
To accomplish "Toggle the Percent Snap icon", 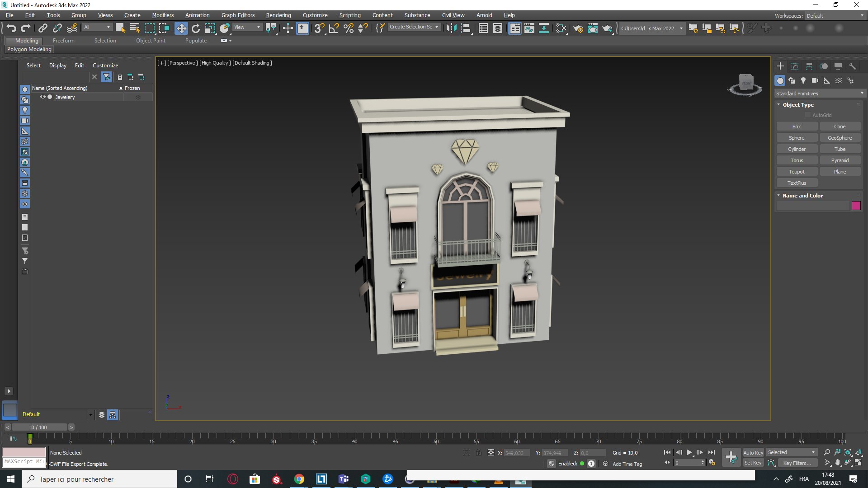I will (349, 28).
